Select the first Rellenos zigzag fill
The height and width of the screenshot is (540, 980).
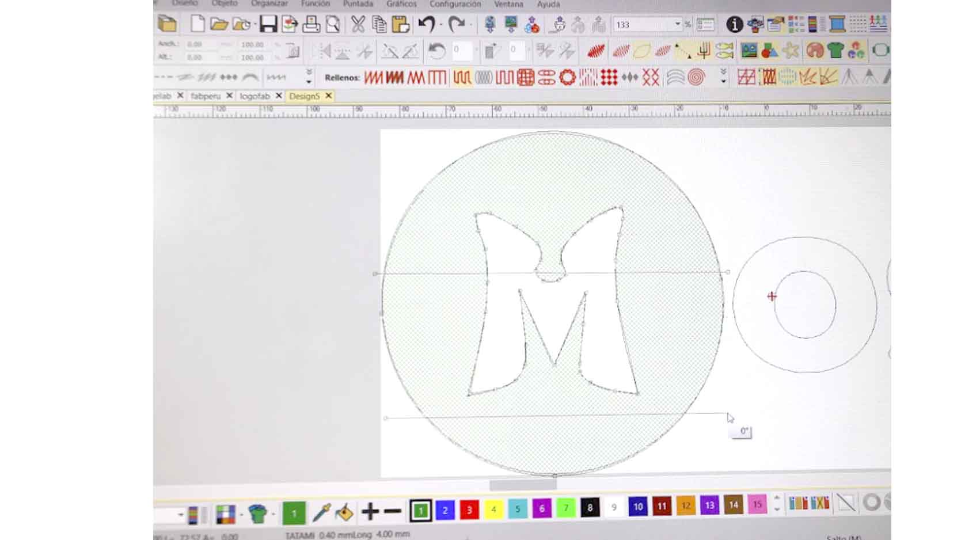click(373, 77)
